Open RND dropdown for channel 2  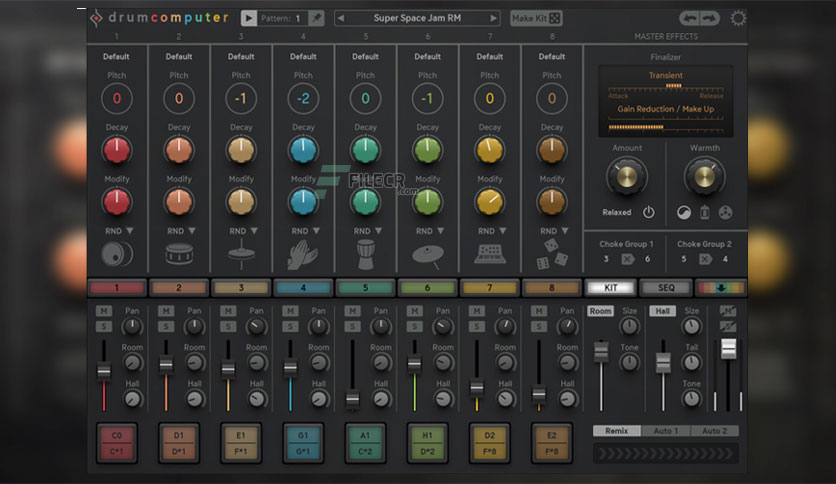[181, 231]
